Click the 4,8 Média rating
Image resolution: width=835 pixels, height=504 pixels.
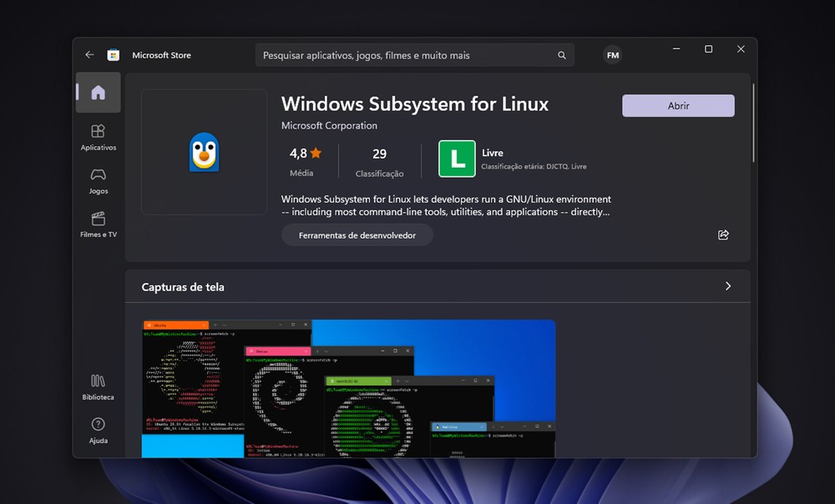(x=305, y=161)
